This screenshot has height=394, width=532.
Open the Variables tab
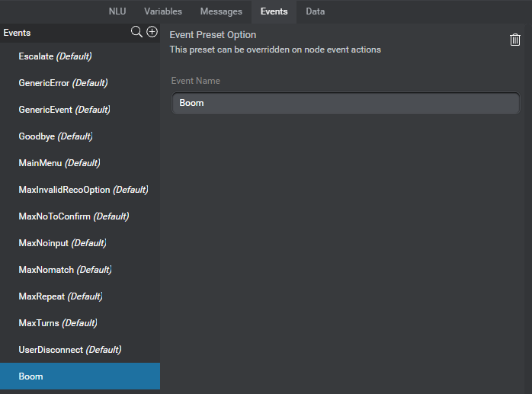163,11
